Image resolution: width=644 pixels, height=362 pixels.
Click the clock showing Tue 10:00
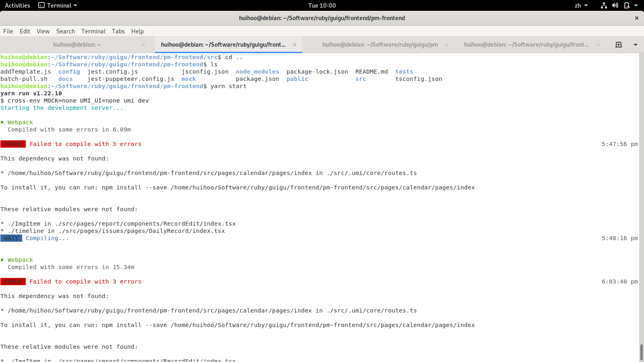(322, 5)
